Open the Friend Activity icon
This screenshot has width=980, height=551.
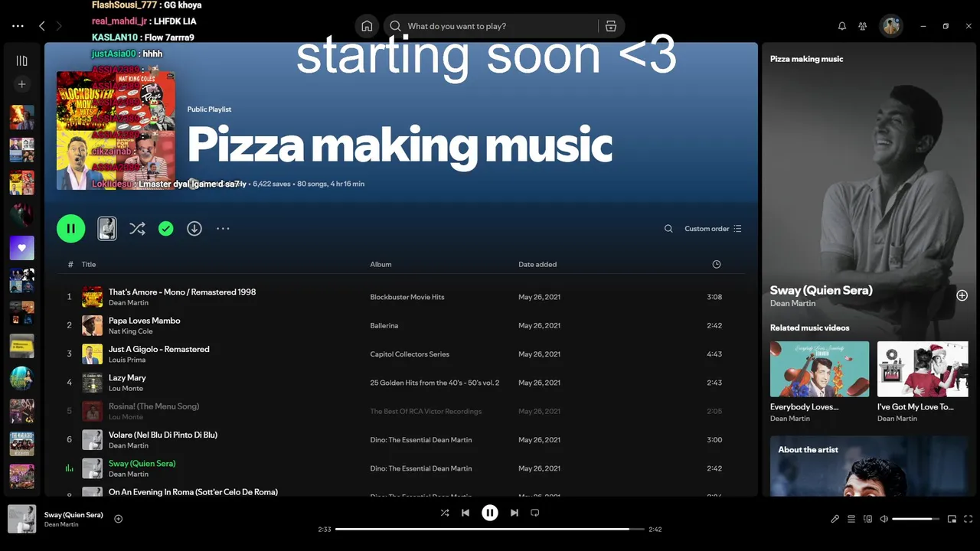(863, 26)
